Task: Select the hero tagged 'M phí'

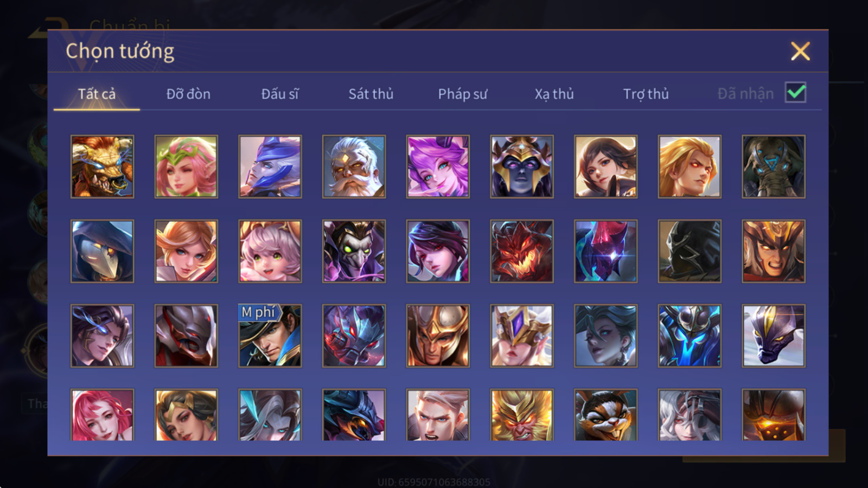Action: click(x=270, y=336)
